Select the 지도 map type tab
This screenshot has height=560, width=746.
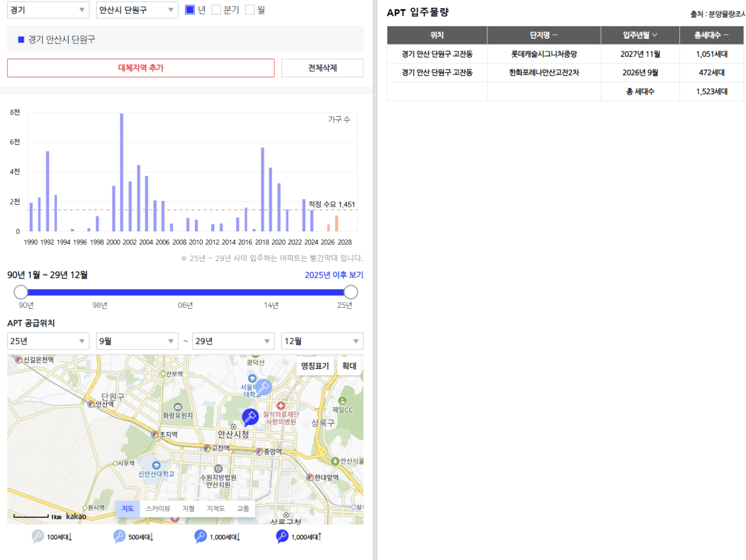click(x=127, y=508)
